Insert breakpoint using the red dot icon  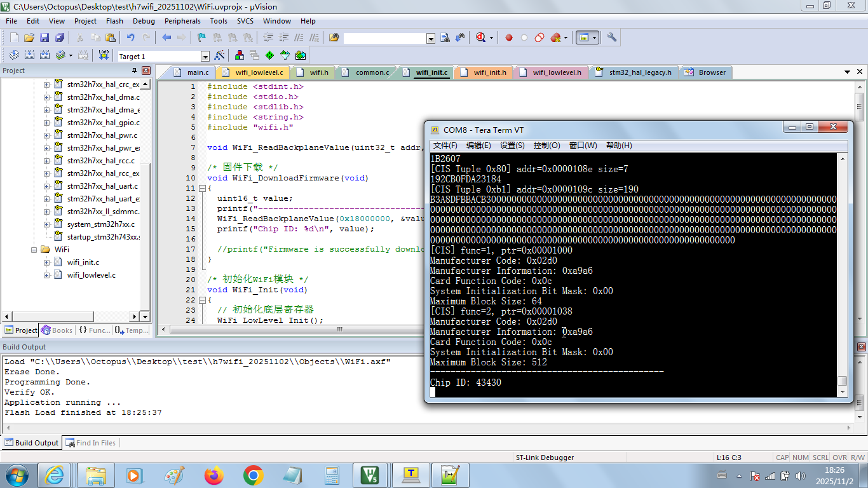pyautogui.click(x=509, y=37)
